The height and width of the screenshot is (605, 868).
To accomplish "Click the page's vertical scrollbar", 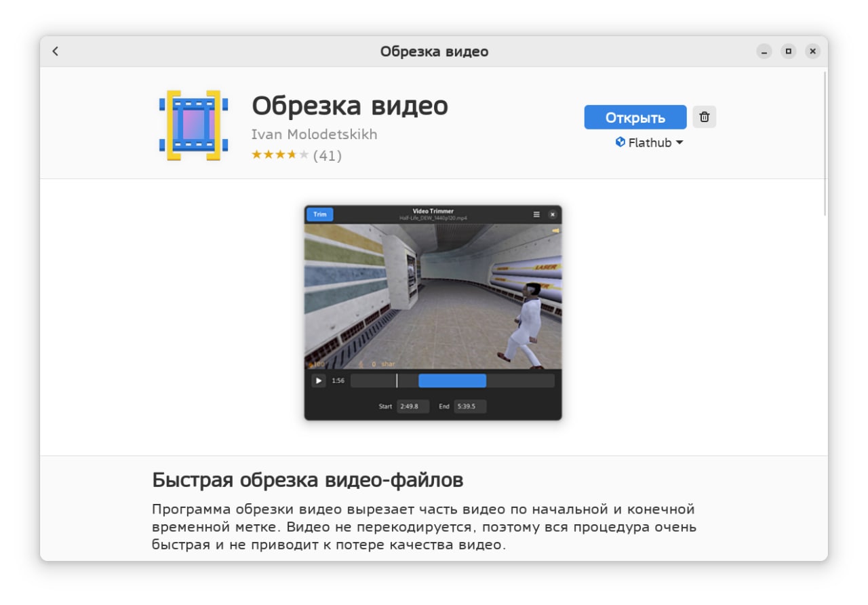I will (x=825, y=142).
